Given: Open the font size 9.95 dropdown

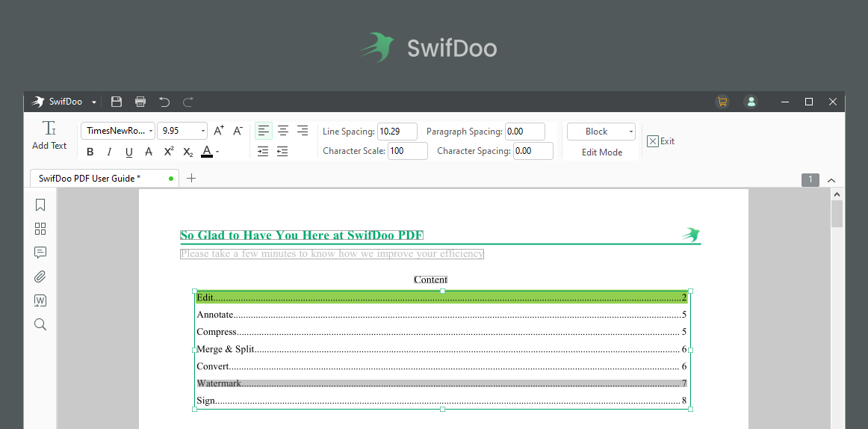Looking at the screenshot, I should (182, 132).
